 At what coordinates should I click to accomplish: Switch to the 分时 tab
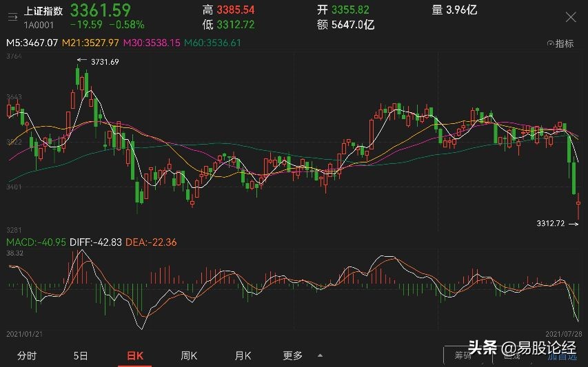point(27,355)
